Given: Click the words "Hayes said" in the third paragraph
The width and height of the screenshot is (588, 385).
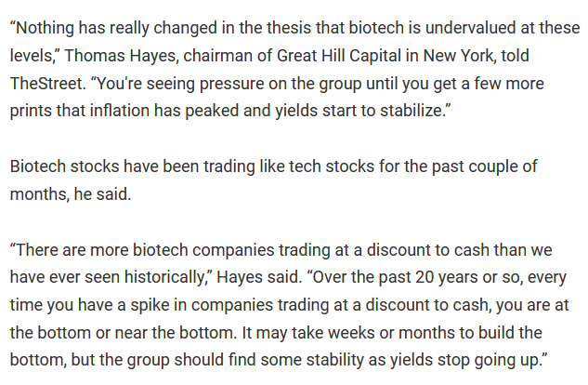Looking at the screenshot, I should pyautogui.click(x=259, y=278).
